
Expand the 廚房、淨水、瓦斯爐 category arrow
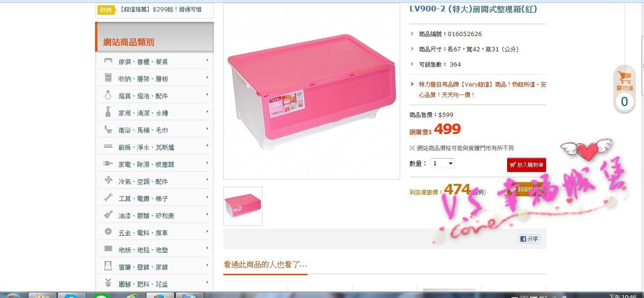click(207, 146)
